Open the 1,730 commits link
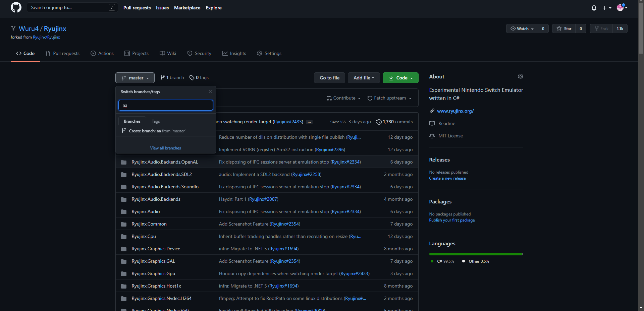Screen dimensions: 644x311 pos(394,122)
